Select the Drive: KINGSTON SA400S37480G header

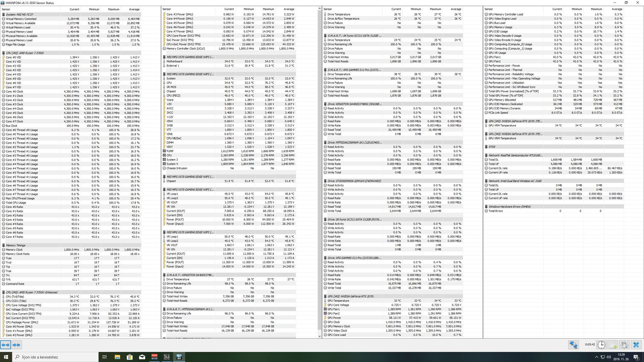pyautogui.click(x=393, y=104)
